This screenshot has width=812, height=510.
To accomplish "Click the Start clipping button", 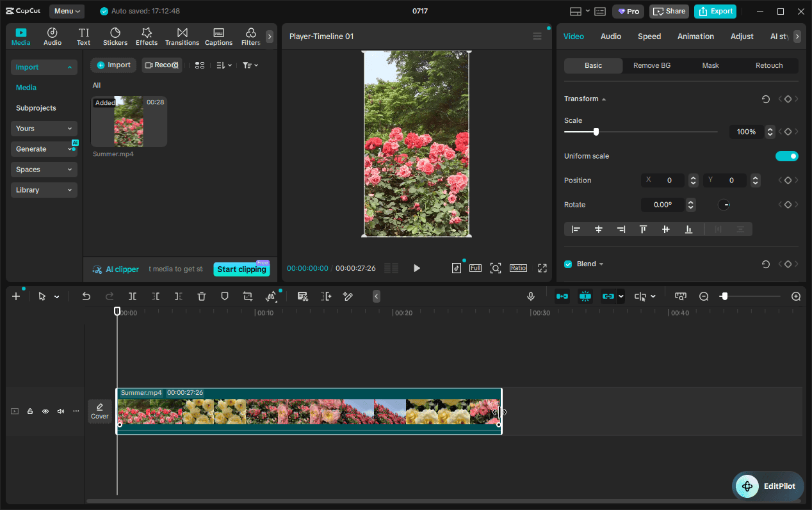I will tap(241, 269).
